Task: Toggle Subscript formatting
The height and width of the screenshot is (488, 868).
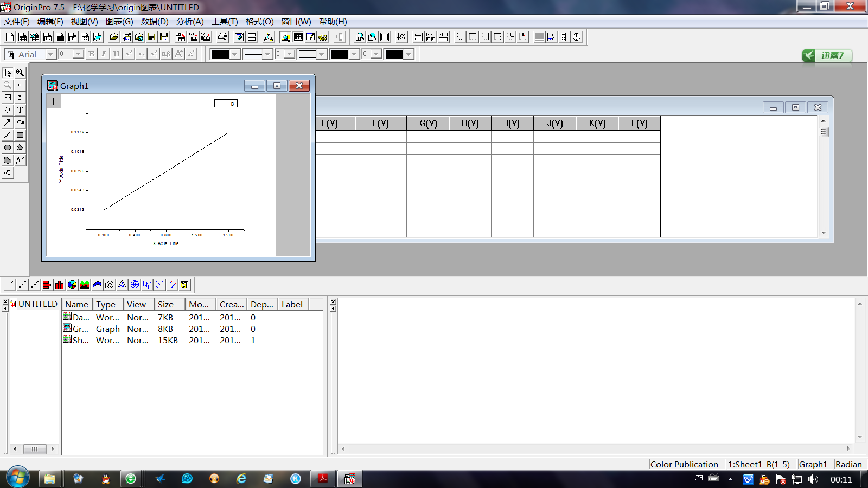Action: [141, 54]
